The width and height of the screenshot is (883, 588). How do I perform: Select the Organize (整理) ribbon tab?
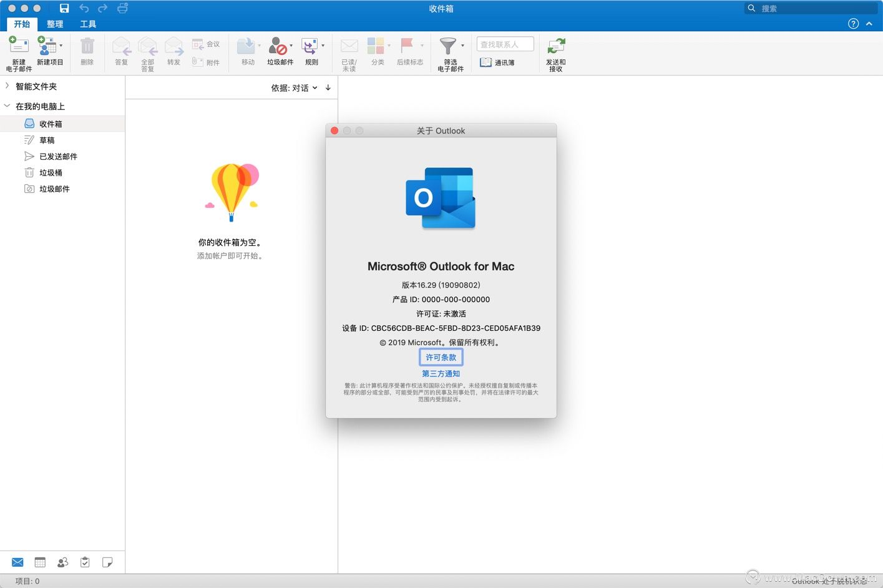point(55,24)
